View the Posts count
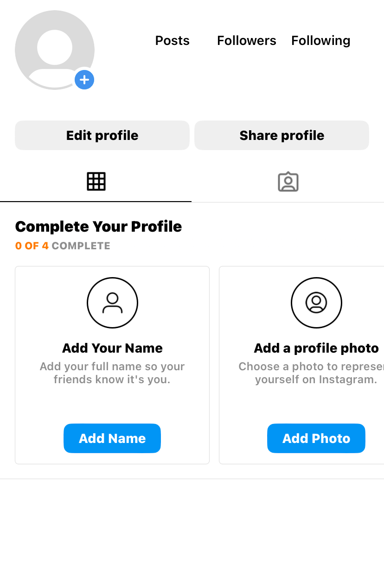 click(x=173, y=41)
